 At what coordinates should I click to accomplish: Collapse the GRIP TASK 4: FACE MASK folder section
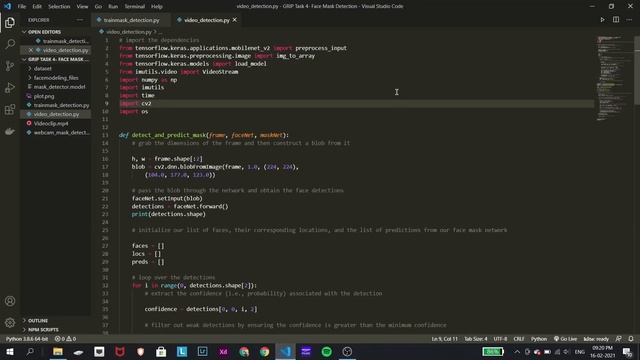pyautogui.click(x=55, y=59)
